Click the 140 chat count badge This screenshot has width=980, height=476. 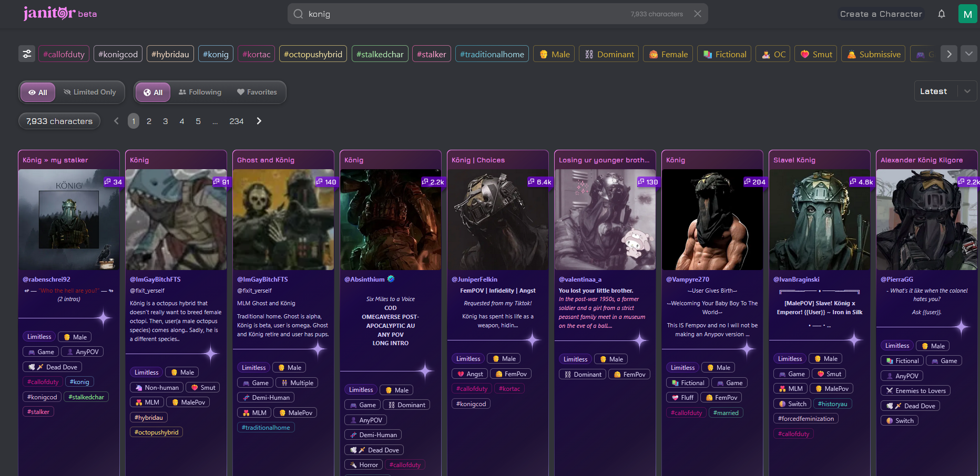click(326, 182)
